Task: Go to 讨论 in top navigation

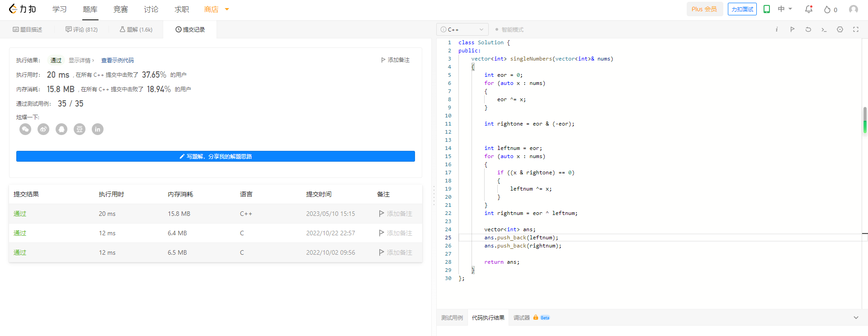Action: (151, 9)
